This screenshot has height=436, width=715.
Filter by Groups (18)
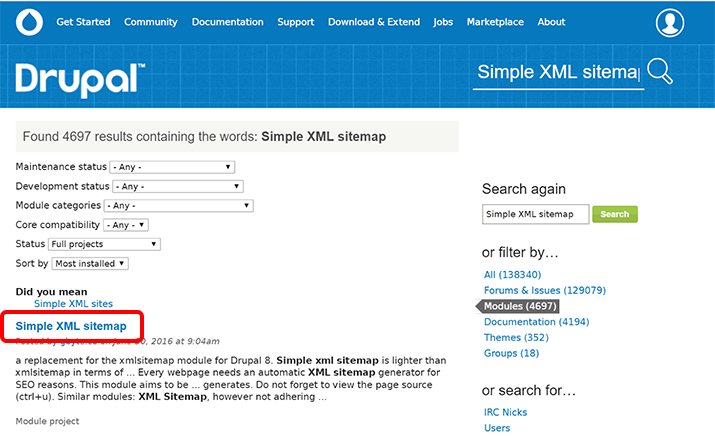coord(511,353)
